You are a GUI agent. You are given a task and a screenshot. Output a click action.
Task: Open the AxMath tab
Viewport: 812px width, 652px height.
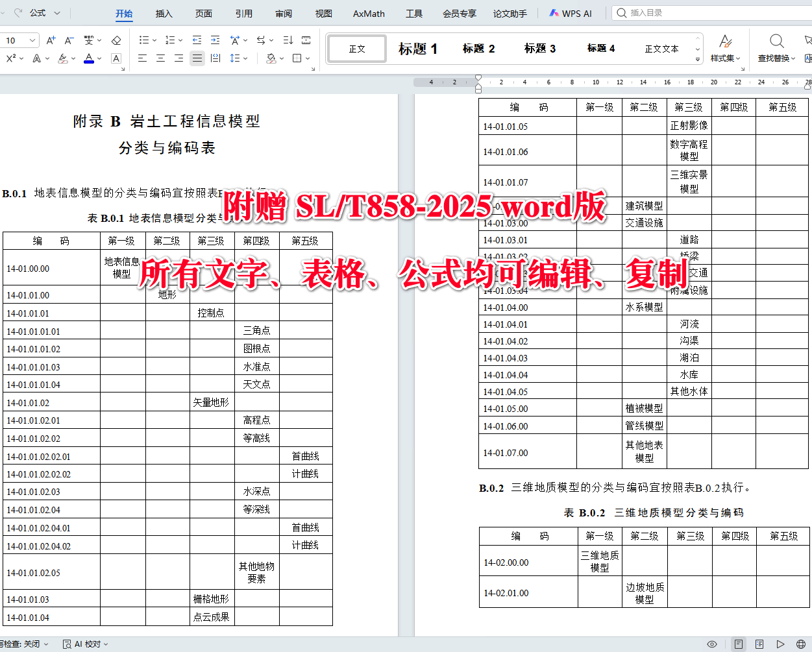(x=369, y=13)
